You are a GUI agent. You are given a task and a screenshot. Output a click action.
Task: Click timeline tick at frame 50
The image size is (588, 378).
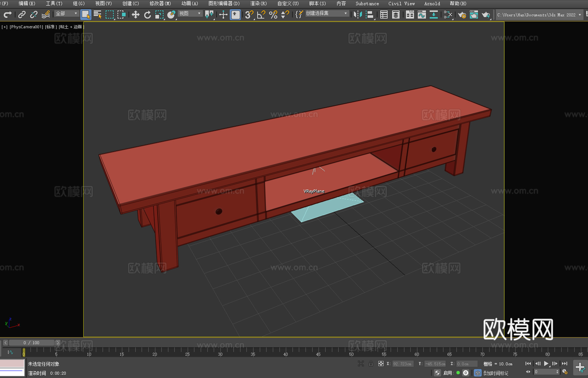pyautogui.click(x=351, y=351)
